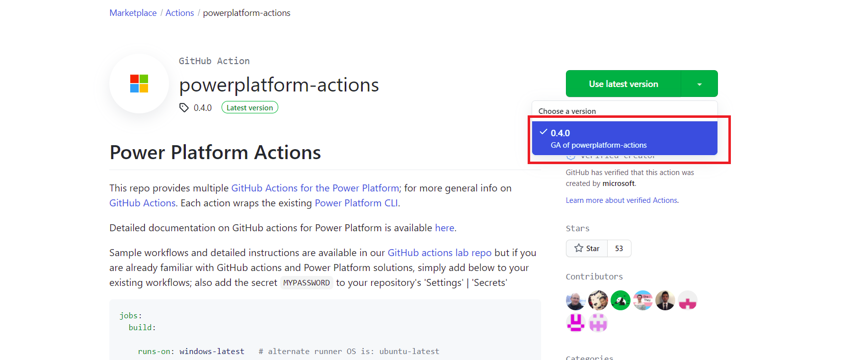This screenshot has height=360, width=868.
Task: Open the Learn more about verified Actions link
Action: 621,200
